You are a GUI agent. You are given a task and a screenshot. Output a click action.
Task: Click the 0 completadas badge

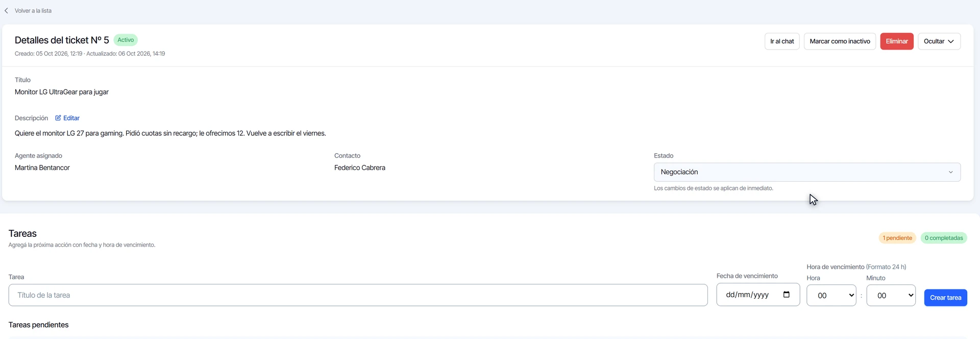pyautogui.click(x=944, y=238)
